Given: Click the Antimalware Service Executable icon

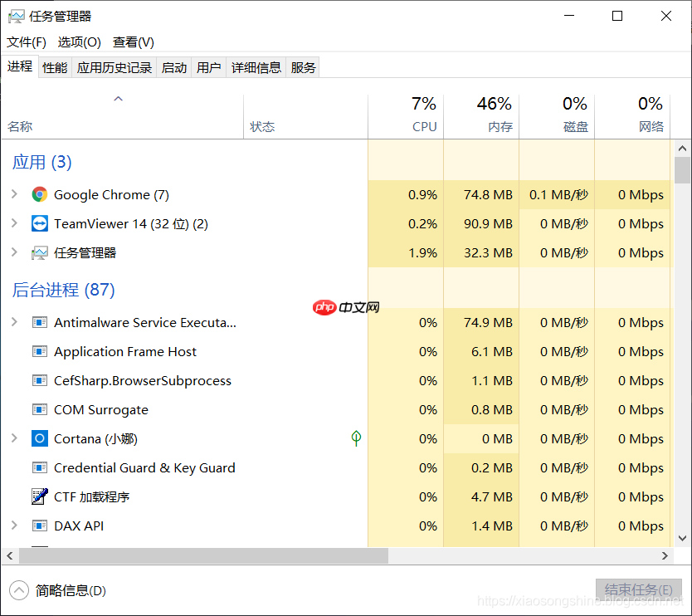Looking at the screenshot, I should click(x=39, y=322).
